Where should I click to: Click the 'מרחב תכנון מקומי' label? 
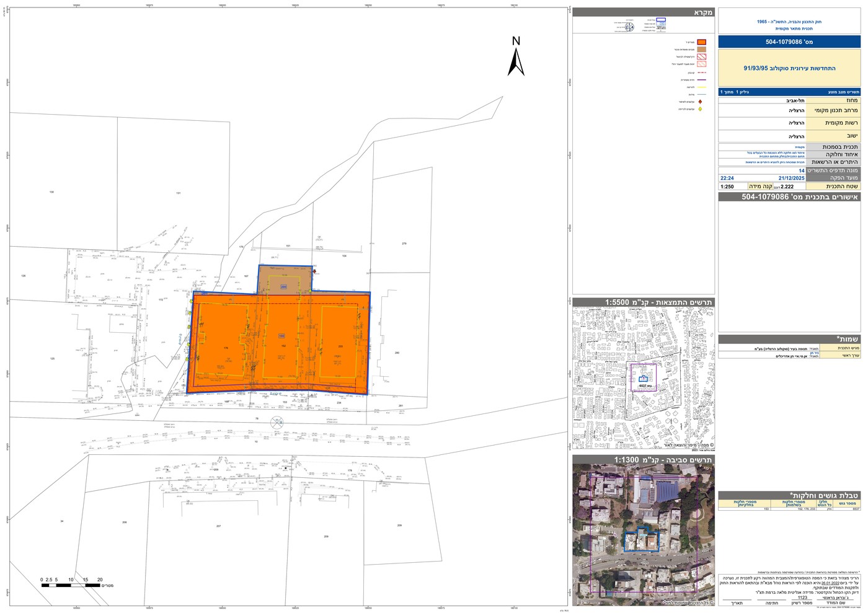[x=836, y=110]
